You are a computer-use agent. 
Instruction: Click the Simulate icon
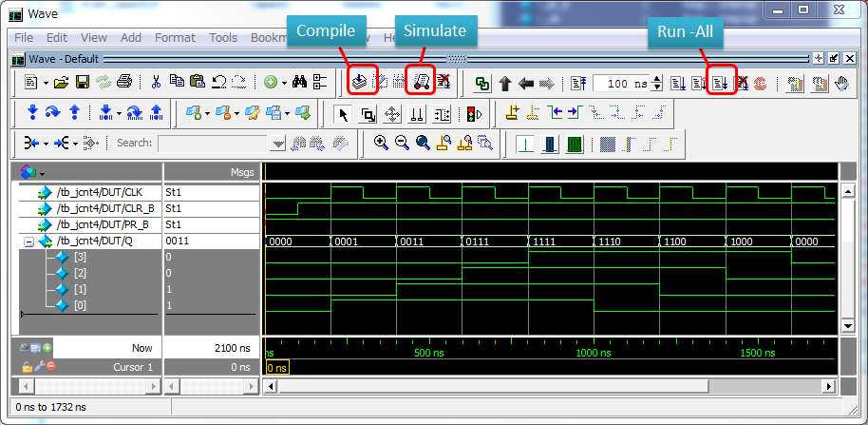coord(423,83)
